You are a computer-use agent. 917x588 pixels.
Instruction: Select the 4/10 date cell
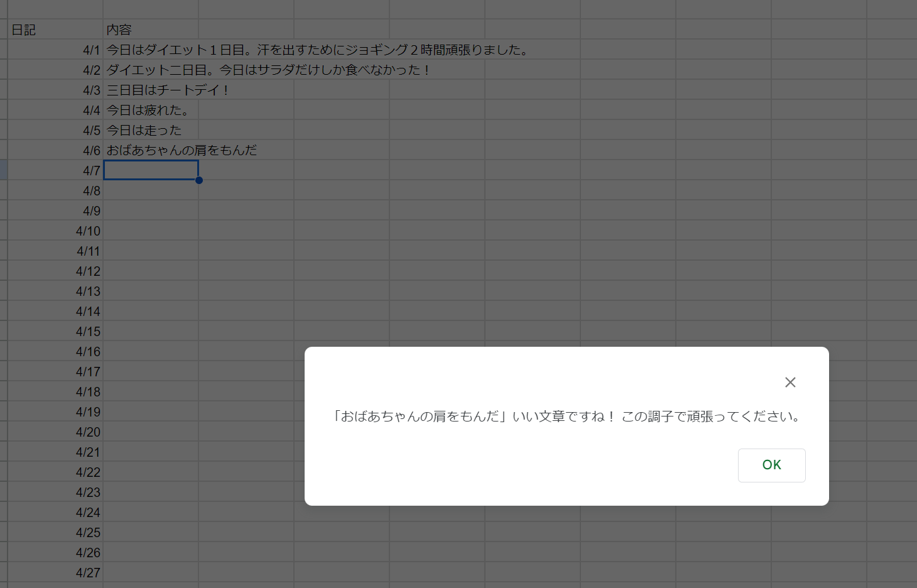tap(55, 231)
